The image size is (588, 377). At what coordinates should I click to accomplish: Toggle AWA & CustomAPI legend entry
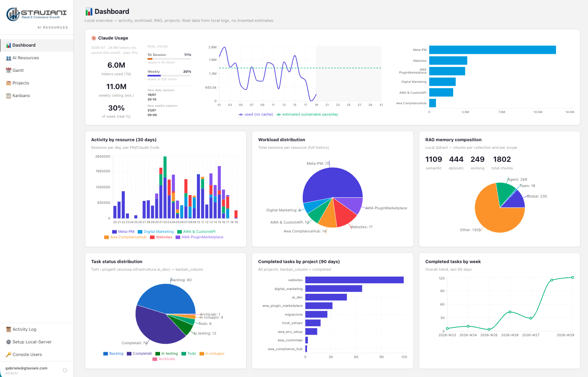[197, 232]
